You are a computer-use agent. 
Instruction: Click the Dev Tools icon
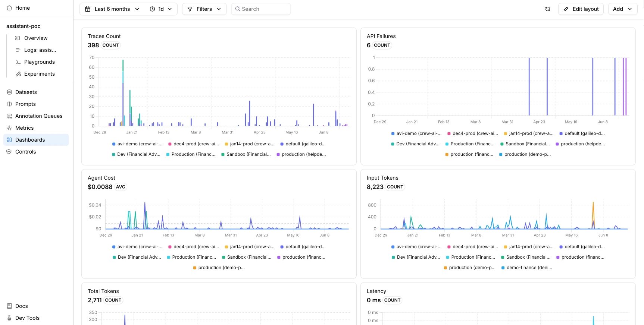(9, 318)
